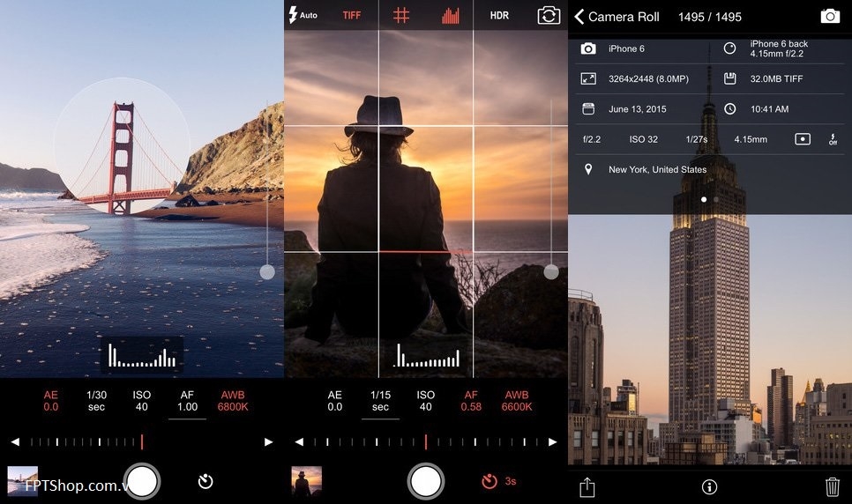The height and width of the screenshot is (504, 852).
Task: Click the 1495 / 1495 photo counter
Action: [710, 17]
